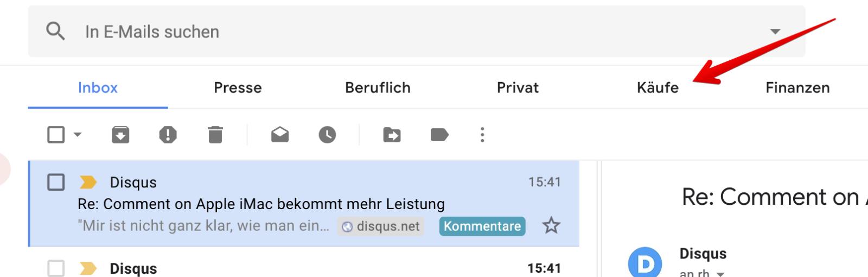Open the disqus.net link chip
Screen dimensions: 868x277
381,226
